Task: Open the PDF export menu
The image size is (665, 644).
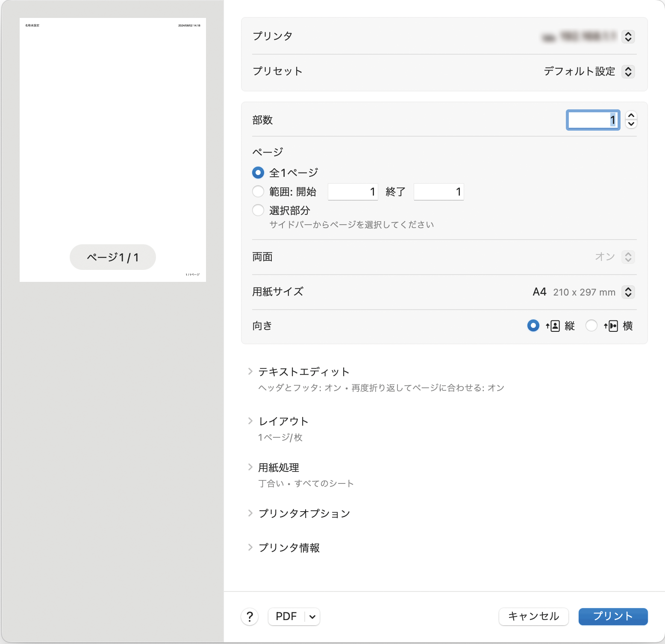Action: coord(294,616)
